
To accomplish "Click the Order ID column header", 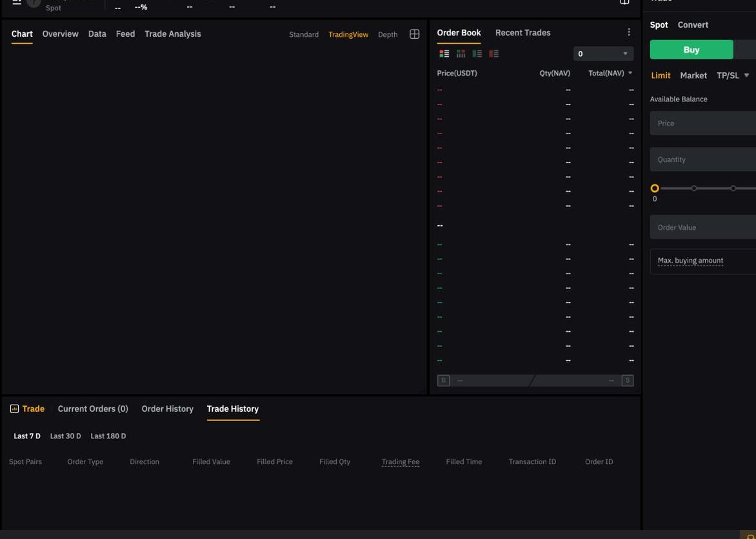I will coord(599,462).
